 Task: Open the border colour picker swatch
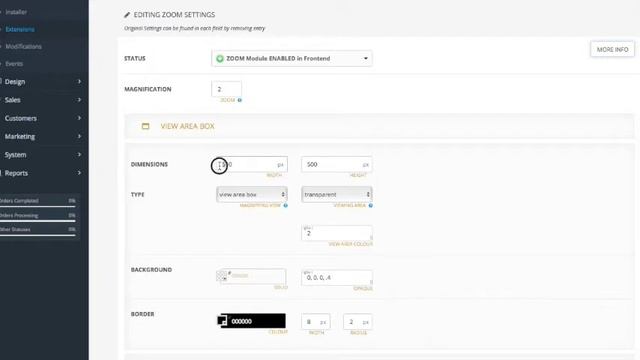(222, 321)
